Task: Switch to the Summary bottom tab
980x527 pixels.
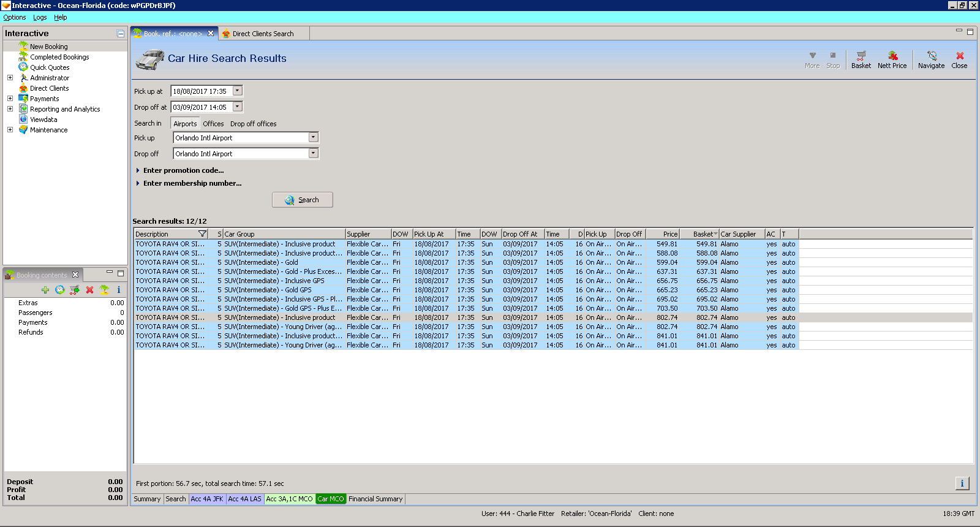Action: (147, 499)
